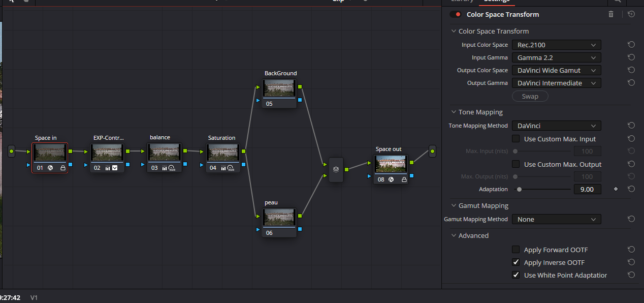The width and height of the screenshot is (644, 303).
Task: Toggle the Color Space Transform enable switch
Action: 455,15
